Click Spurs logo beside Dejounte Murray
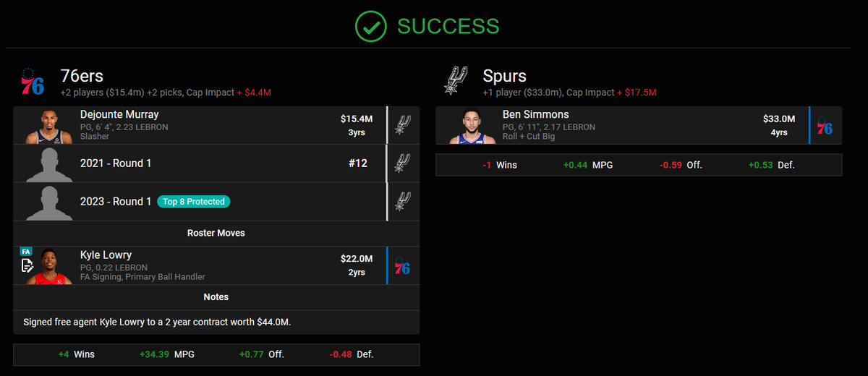The width and height of the screenshot is (868, 376). coord(403,124)
